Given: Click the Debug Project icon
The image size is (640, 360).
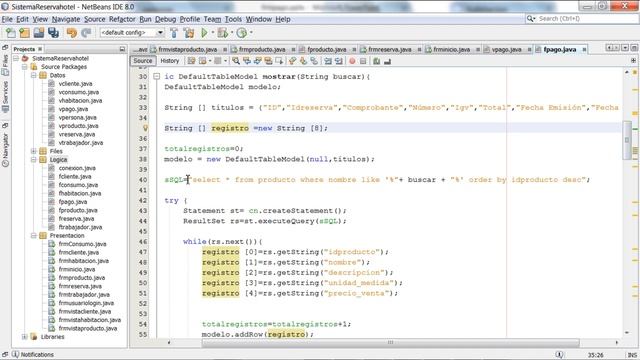Looking at the screenshot, I should pyautogui.click(x=222, y=33).
